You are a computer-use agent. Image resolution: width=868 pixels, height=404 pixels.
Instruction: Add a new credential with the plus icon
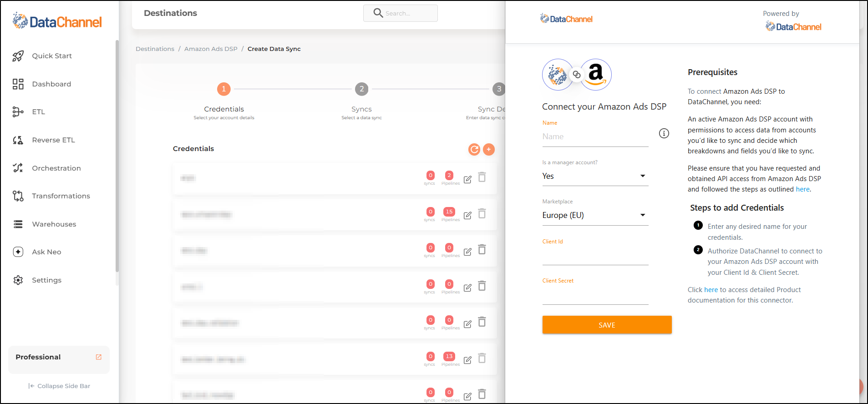tap(489, 149)
